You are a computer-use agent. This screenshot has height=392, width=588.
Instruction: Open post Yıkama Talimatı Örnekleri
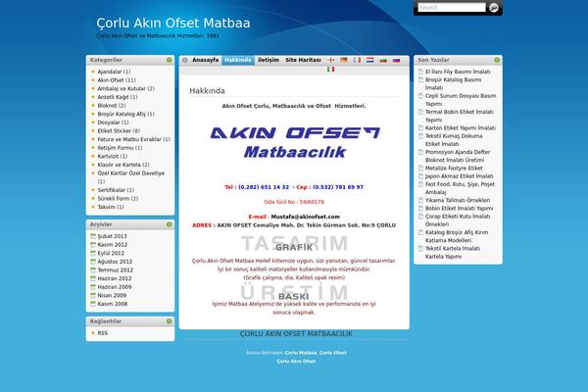pyautogui.click(x=458, y=200)
